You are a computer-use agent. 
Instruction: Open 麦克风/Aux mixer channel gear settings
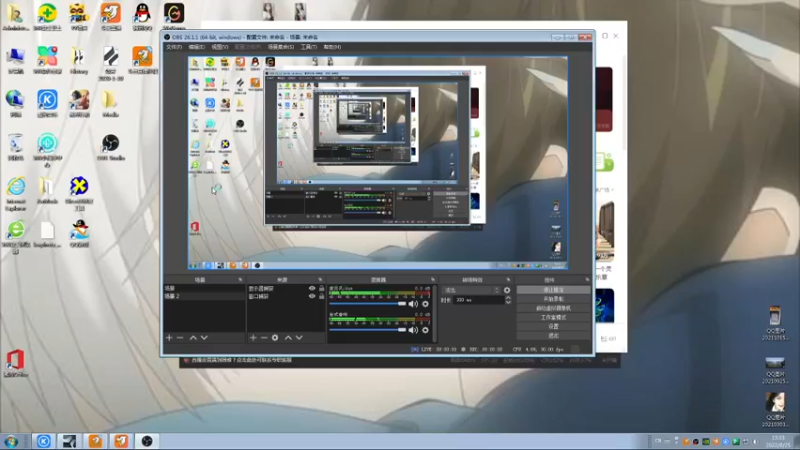coord(425,304)
